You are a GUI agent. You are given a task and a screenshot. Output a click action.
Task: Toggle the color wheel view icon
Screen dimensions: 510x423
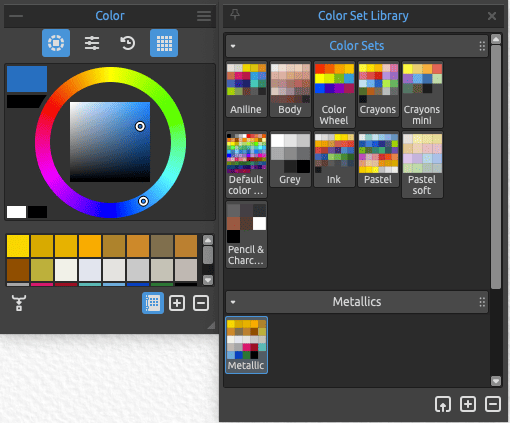click(x=56, y=43)
